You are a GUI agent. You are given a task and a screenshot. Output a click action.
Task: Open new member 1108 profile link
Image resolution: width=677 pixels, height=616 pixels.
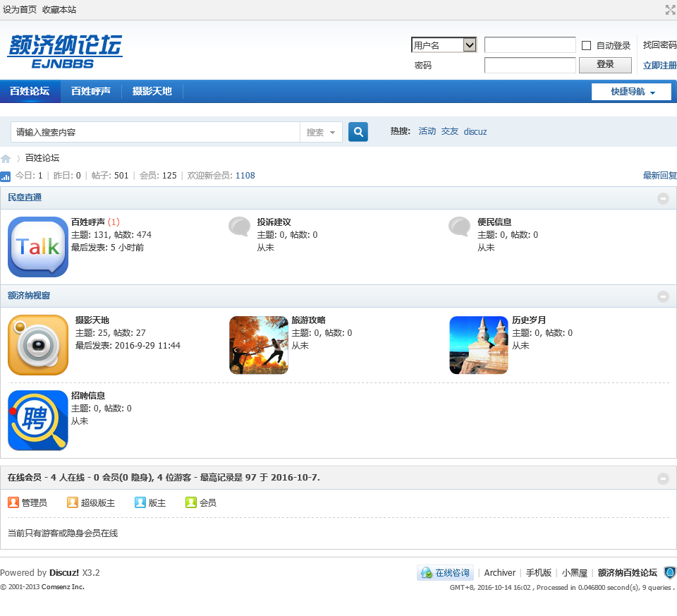click(245, 176)
